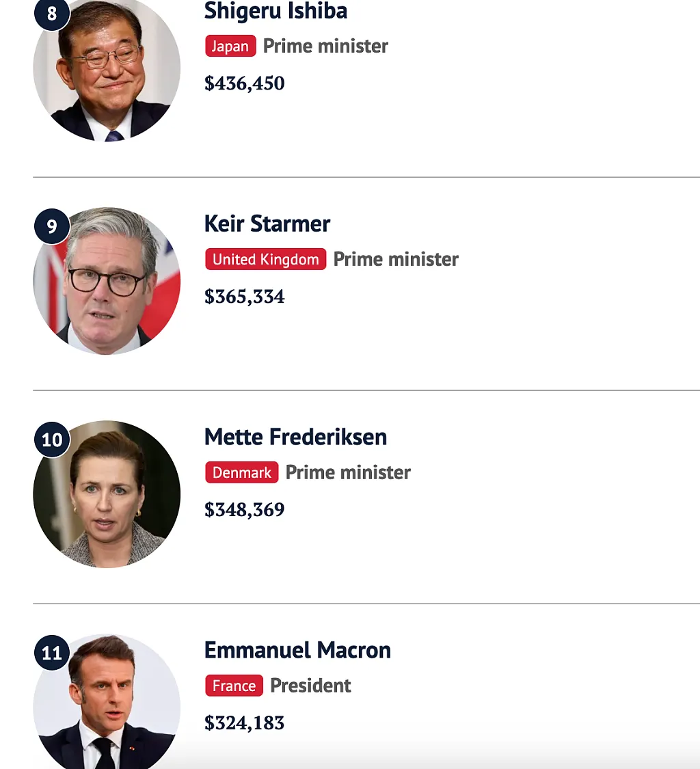The width and height of the screenshot is (700, 769).
Task: Click the Shigeru Ishiba name heading
Action: click(275, 11)
